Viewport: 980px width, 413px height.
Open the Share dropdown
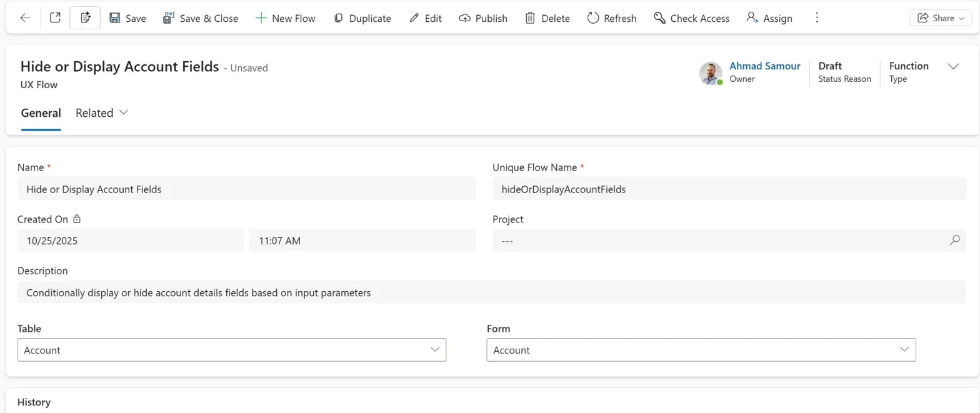(x=941, y=18)
